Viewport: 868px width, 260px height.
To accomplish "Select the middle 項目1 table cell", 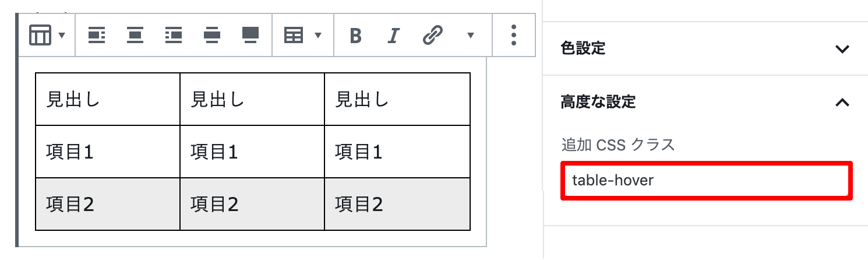I will click(252, 152).
